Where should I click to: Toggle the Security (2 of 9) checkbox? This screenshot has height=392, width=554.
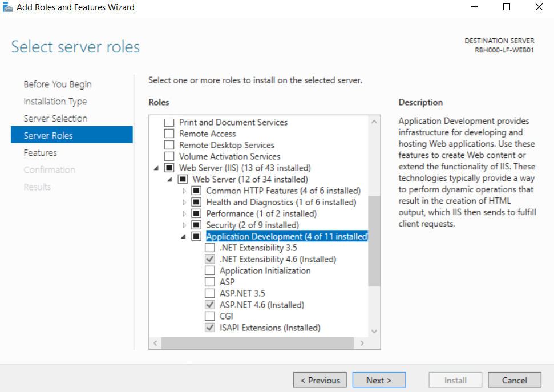tap(196, 225)
